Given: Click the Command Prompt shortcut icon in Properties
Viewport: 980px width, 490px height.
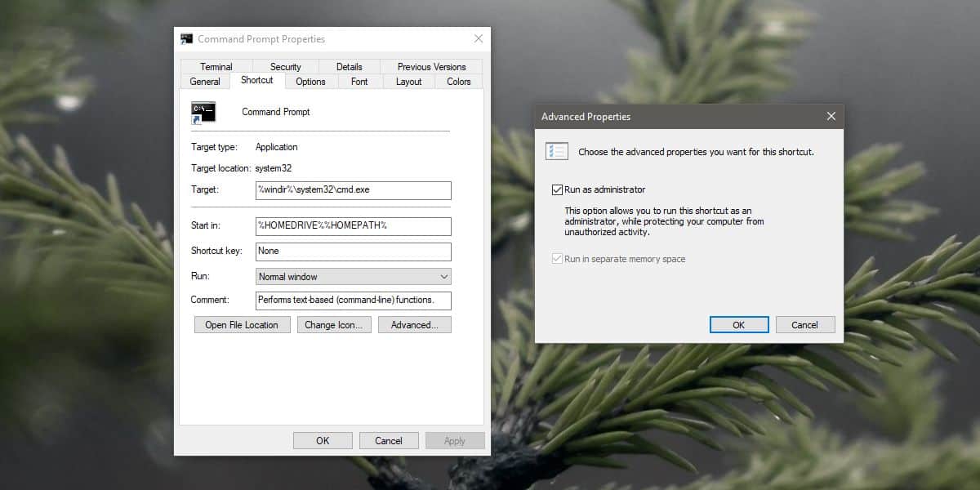Looking at the screenshot, I should (203, 113).
